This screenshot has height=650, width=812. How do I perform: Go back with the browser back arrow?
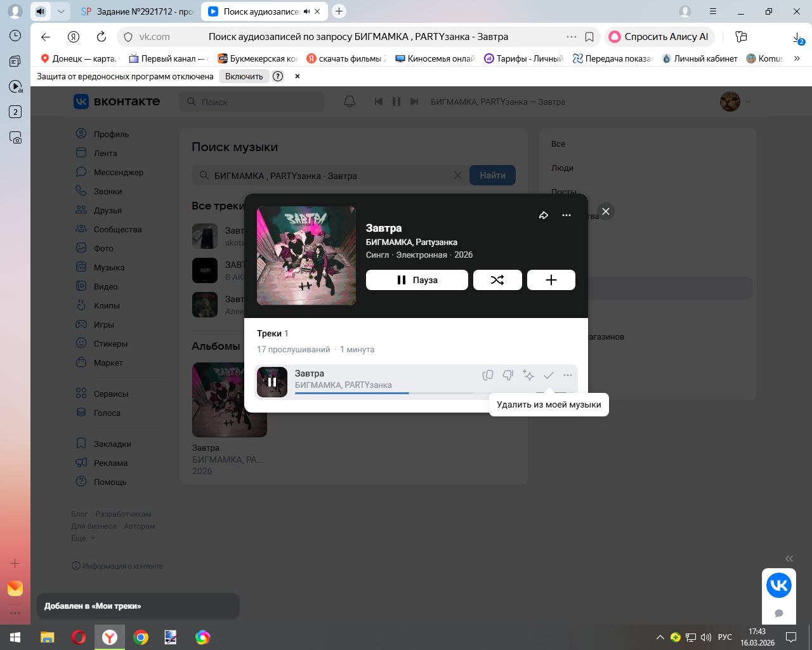[x=46, y=37]
